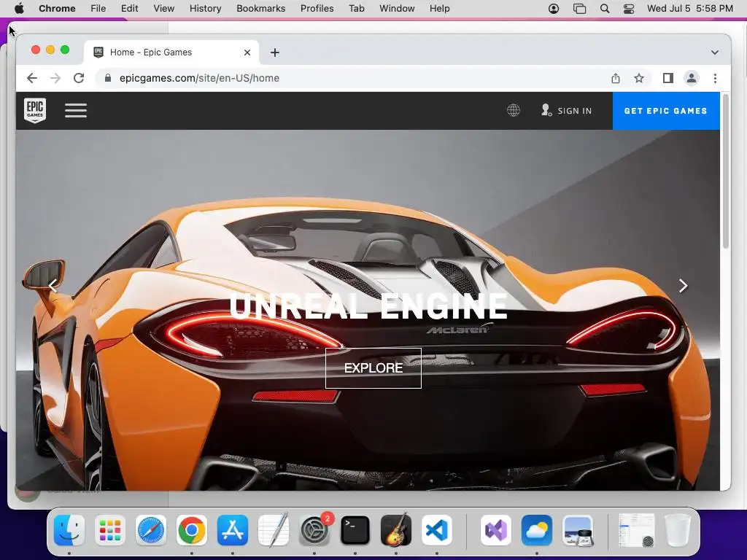
Task: Open the Tab menu
Action: [x=356, y=9]
